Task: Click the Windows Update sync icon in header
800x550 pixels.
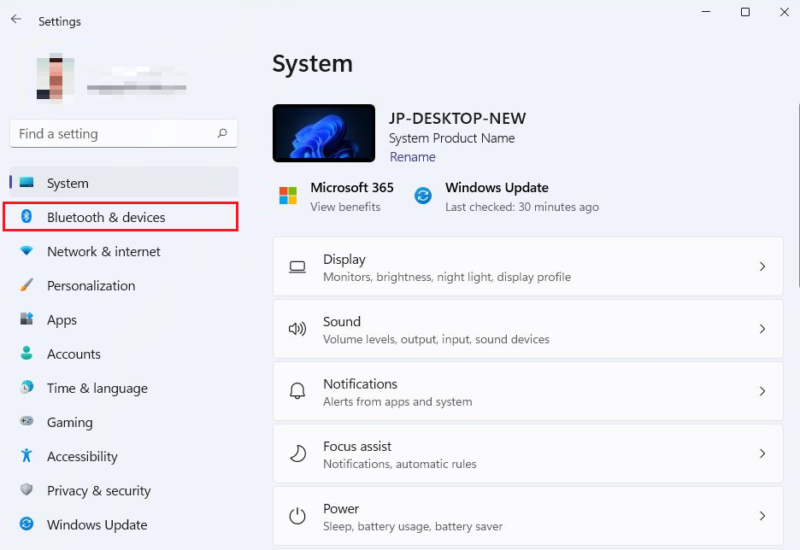Action: (423, 196)
